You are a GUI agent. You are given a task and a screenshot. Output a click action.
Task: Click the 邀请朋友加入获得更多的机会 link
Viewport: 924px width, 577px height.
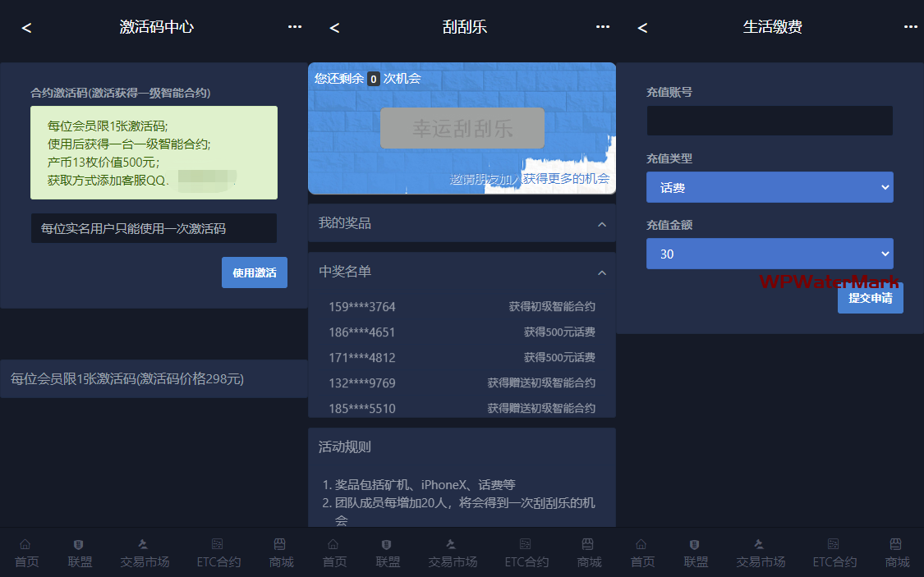pos(530,179)
